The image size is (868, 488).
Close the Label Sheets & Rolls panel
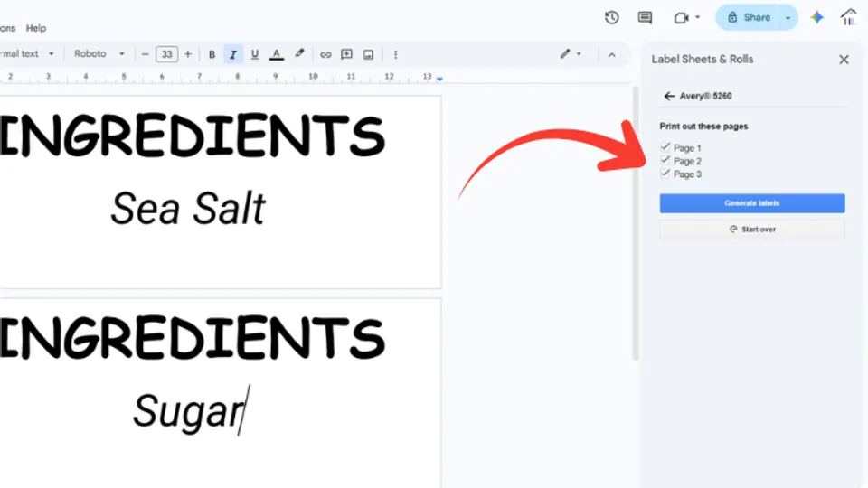844,60
